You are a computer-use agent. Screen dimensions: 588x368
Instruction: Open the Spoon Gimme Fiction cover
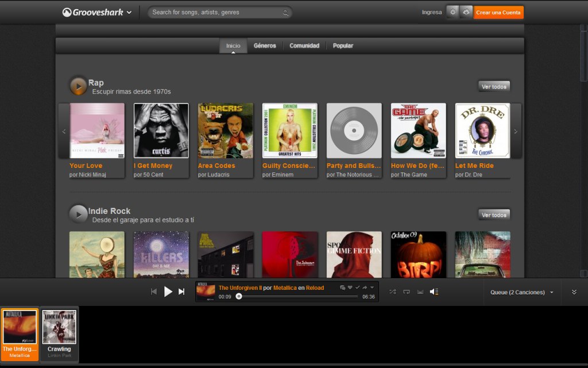(354, 255)
